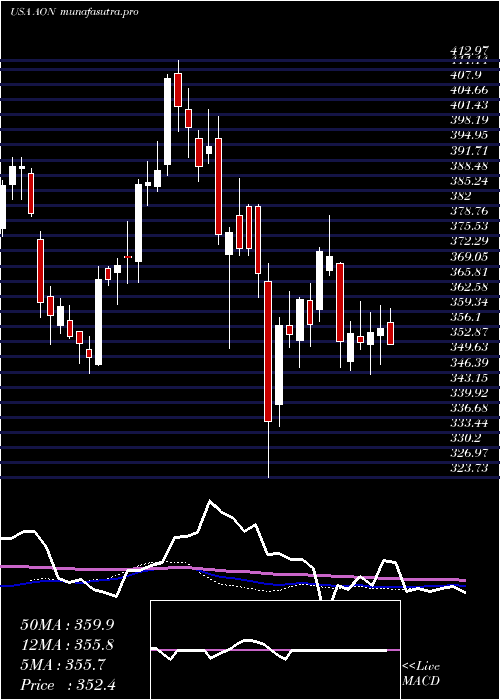This screenshot has width=500, height=700.
Task: Click the 391.71 price axis label
Action: tap(469, 151)
